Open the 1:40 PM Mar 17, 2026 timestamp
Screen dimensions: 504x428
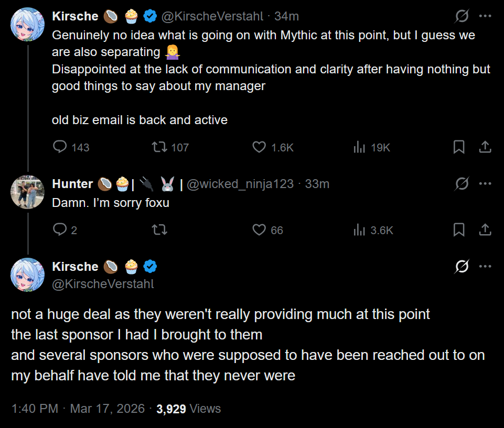[x=78, y=409]
